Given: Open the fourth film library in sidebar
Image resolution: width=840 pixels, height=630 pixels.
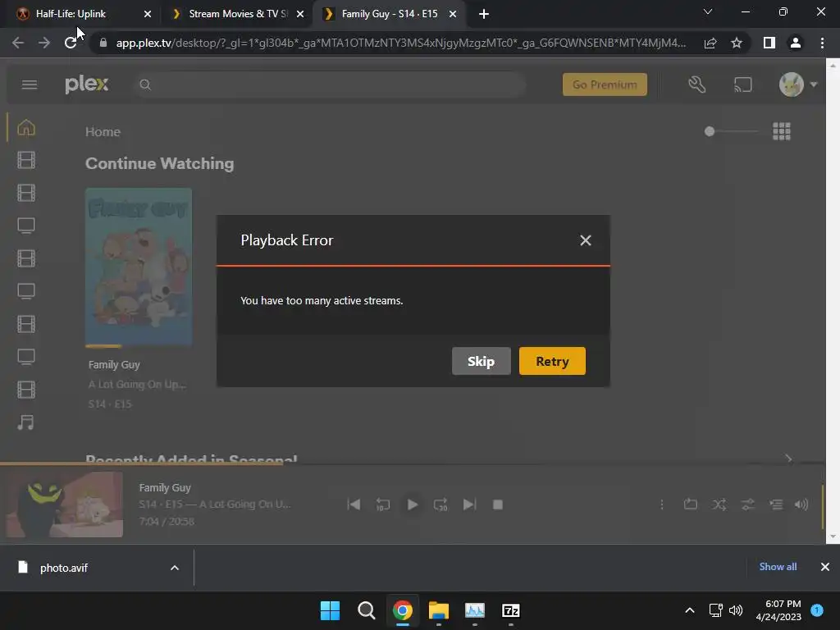Looking at the screenshot, I should point(25,324).
